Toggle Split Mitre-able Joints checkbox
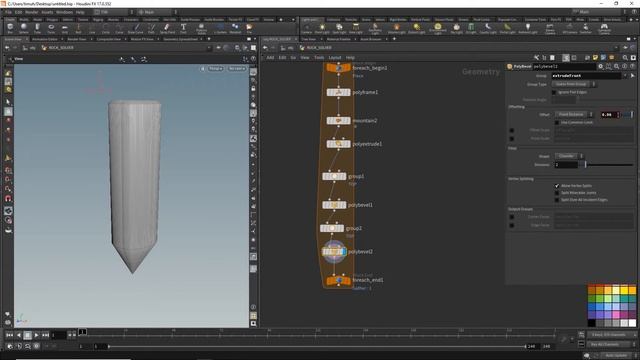This screenshot has height=360, width=640. 557,193
